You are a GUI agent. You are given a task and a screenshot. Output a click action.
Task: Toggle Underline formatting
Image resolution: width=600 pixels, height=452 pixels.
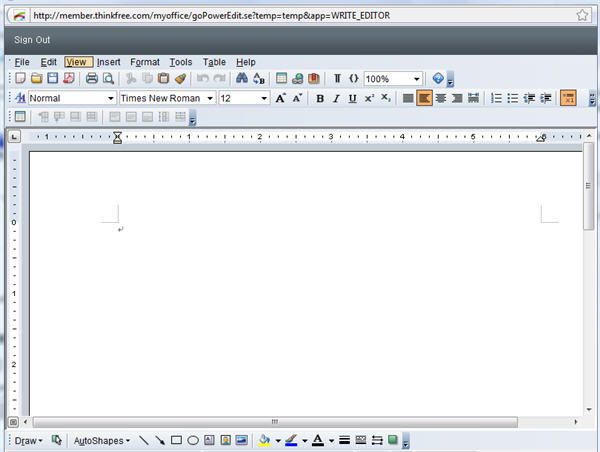click(352, 98)
